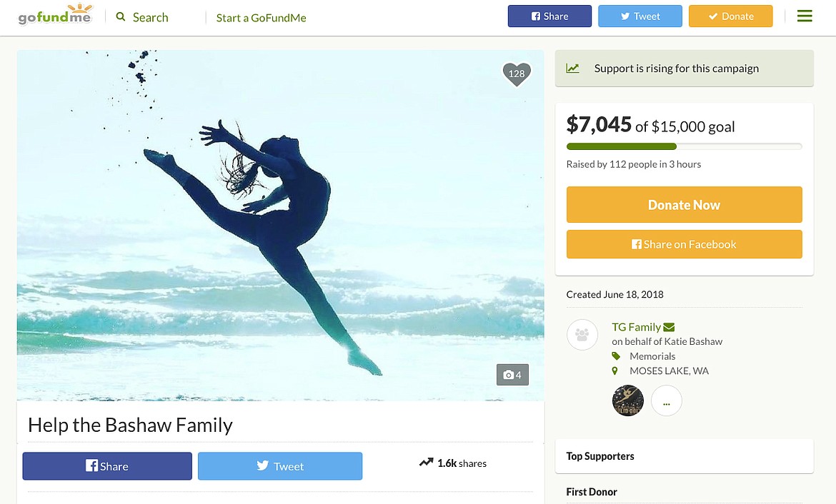Image resolution: width=836 pixels, height=504 pixels.
Task: Click the organizer group avatar icon
Action: click(582, 335)
